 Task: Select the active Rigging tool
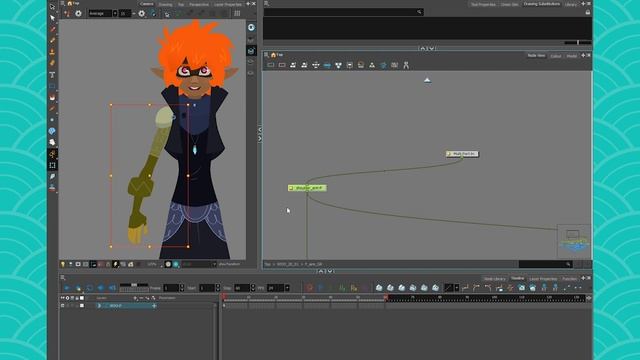point(52,154)
